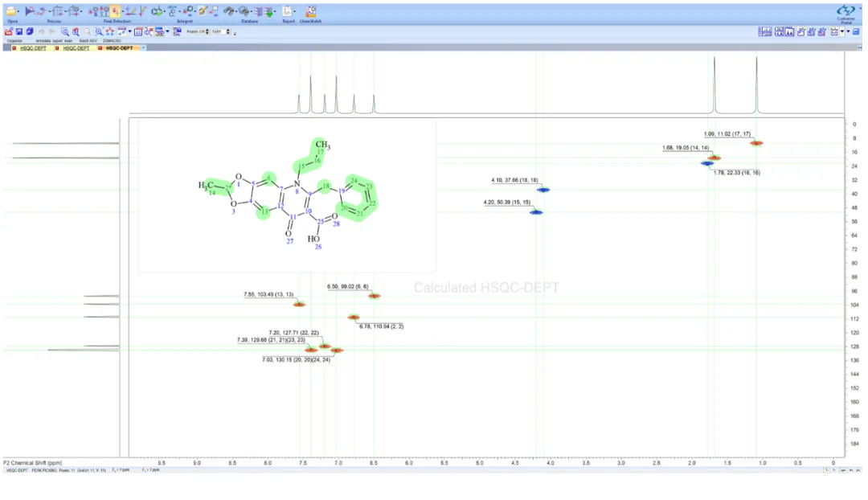Click the ChemSketch icon in the ribbon
Screen dimensions: 868x500
(310, 11)
